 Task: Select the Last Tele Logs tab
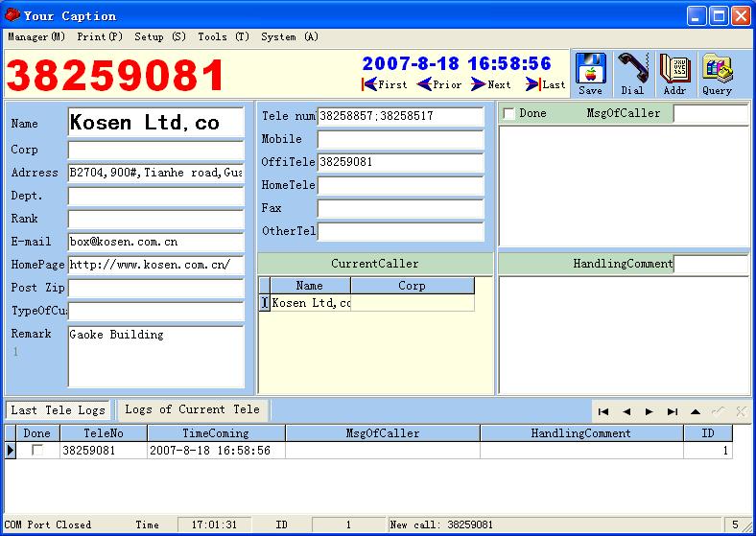click(58, 410)
